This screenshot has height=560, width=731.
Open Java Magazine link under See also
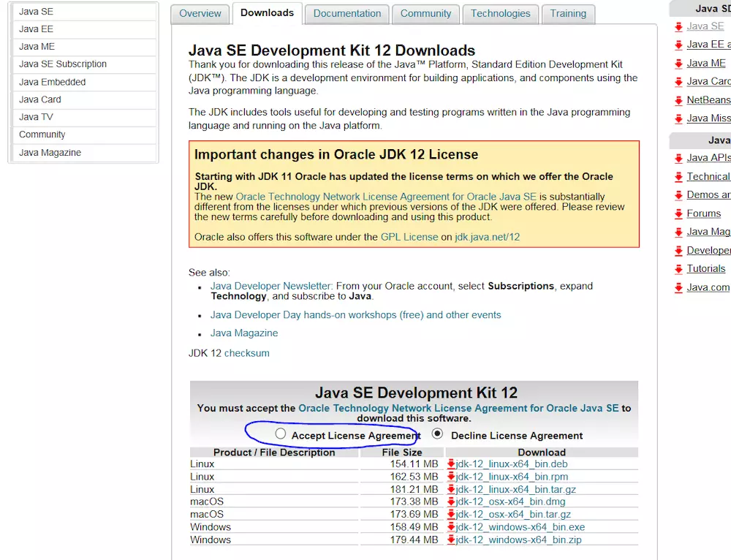point(244,333)
